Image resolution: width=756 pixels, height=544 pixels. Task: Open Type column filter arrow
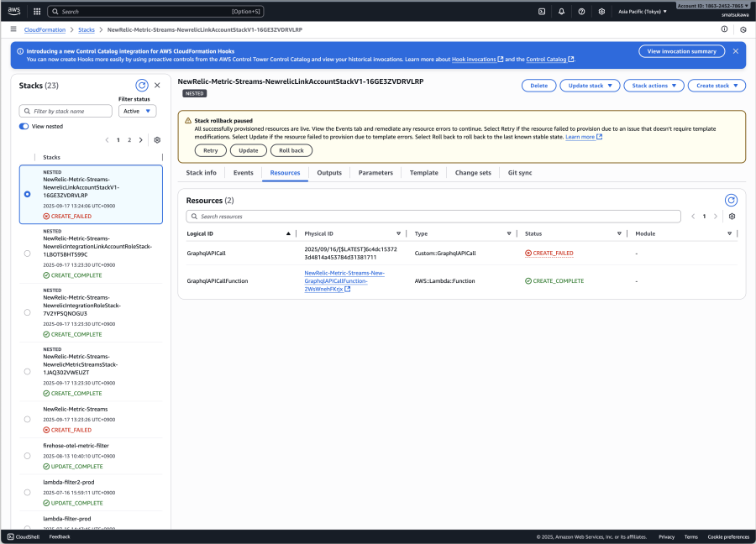coord(509,233)
